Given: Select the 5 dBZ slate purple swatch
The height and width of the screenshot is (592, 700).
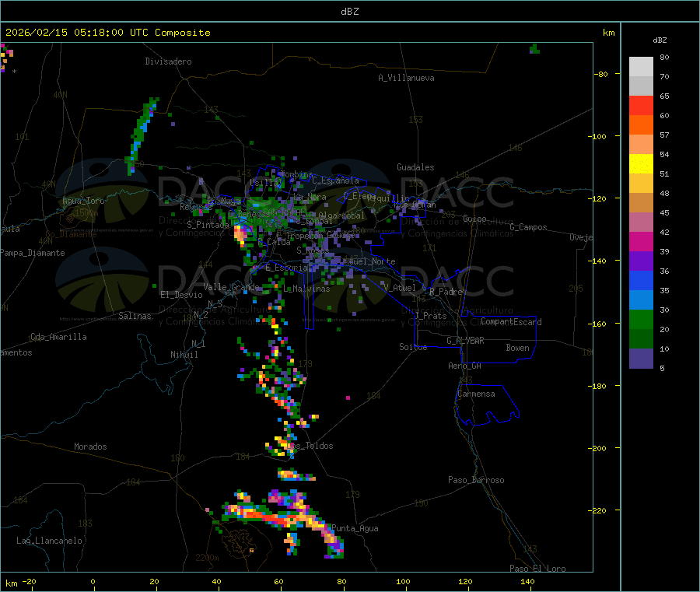Looking at the screenshot, I should pos(641,359).
